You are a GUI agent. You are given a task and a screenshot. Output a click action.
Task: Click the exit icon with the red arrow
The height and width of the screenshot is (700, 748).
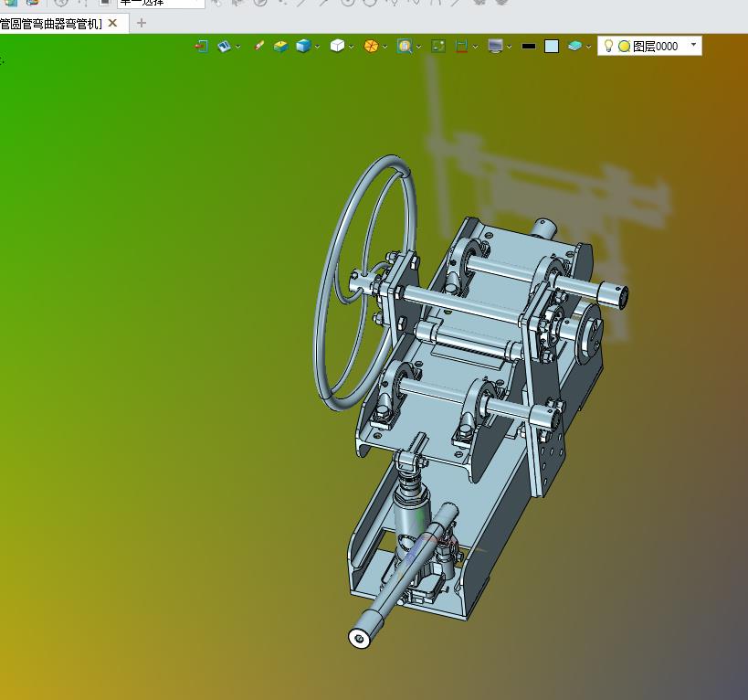pos(201,47)
